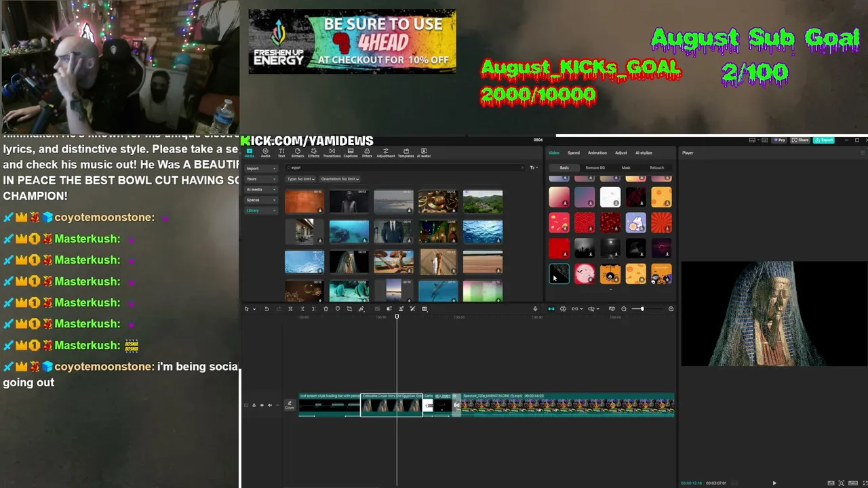Switch to the Video inspector tab
Screen dimensions: 868x488
(554, 152)
